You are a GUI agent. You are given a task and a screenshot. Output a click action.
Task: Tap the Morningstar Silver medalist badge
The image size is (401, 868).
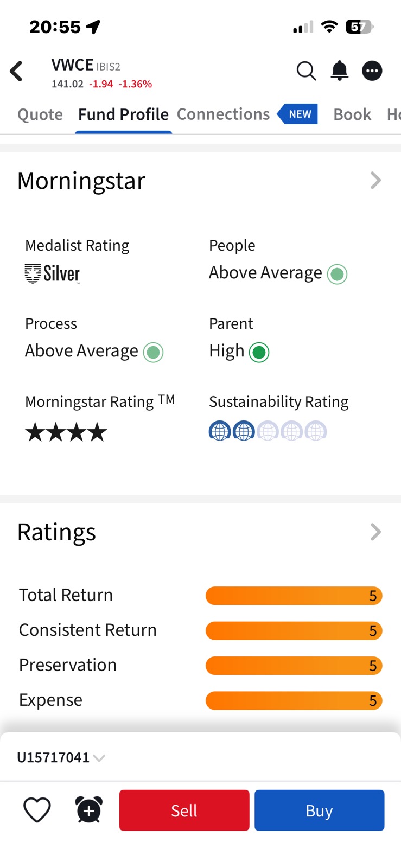coord(52,274)
